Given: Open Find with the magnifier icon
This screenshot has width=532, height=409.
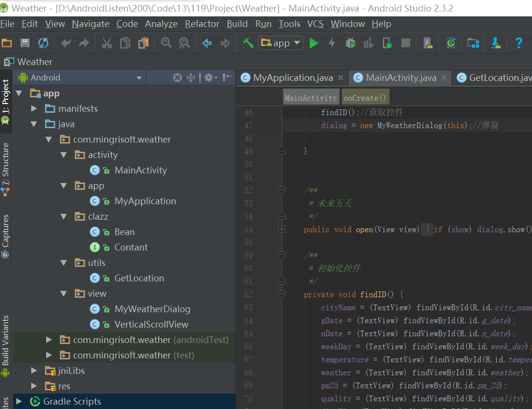Looking at the screenshot, I should coord(166,43).
